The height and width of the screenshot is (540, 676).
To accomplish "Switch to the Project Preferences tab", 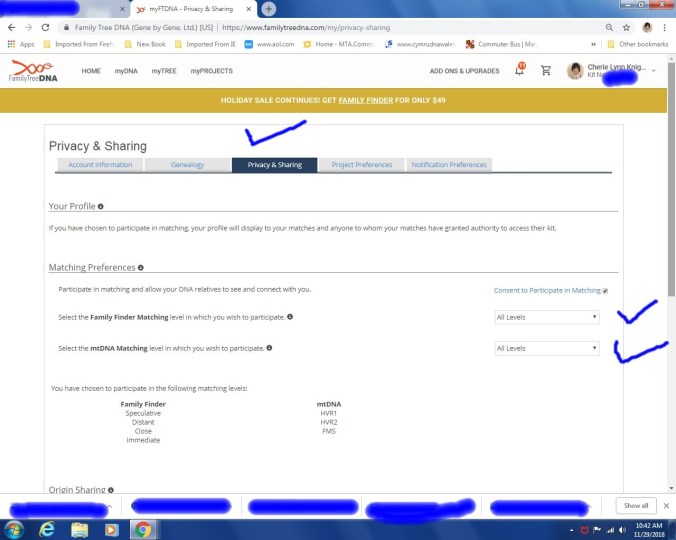I will click(360, 165).
